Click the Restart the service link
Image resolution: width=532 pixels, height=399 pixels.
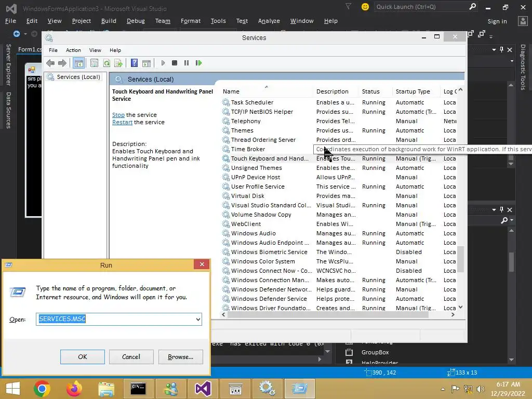pyautogui.click(x=122, y=122)
